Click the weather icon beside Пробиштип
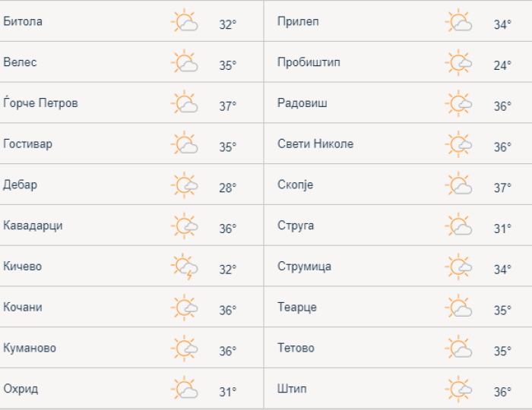 click(459, 62)
